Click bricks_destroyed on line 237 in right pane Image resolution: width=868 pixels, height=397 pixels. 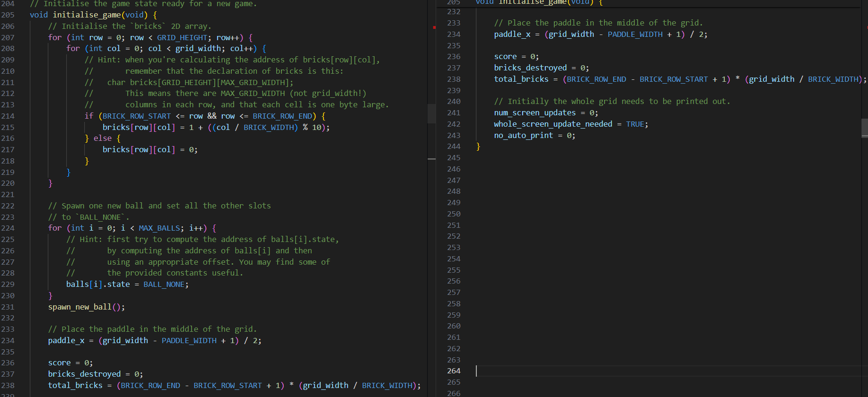(530, 68)
